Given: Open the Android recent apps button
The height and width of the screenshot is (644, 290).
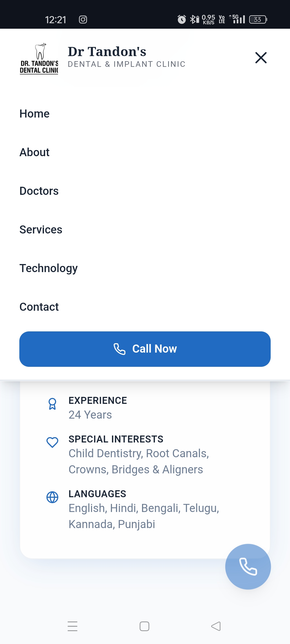Looking at the screenshot, I should pos(73,626).
